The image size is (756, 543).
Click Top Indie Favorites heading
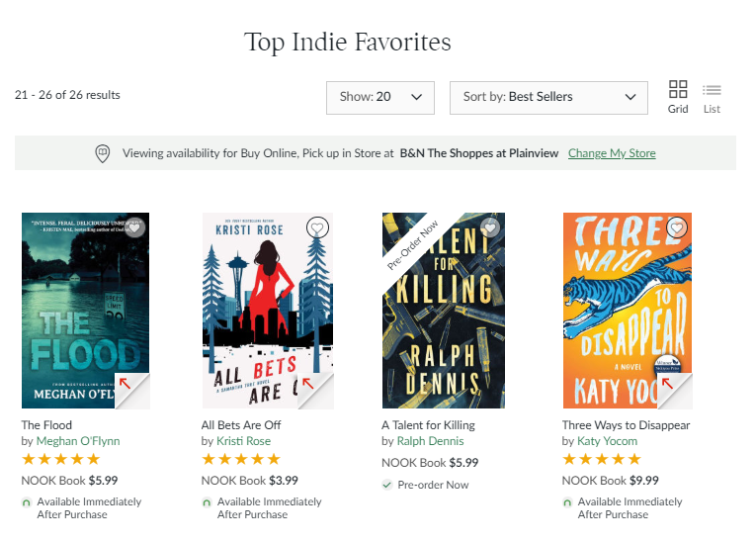coord(347,42)
